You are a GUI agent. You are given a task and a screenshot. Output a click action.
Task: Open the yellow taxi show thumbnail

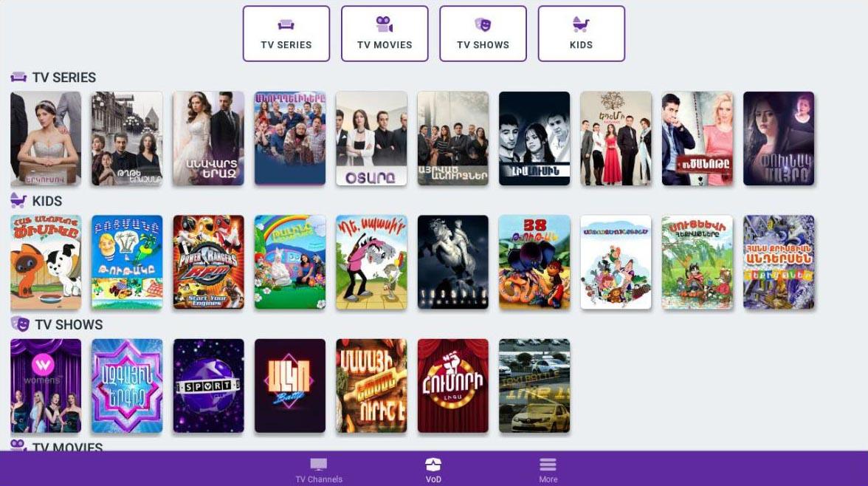pyautogui.click(x=534, y=386)
